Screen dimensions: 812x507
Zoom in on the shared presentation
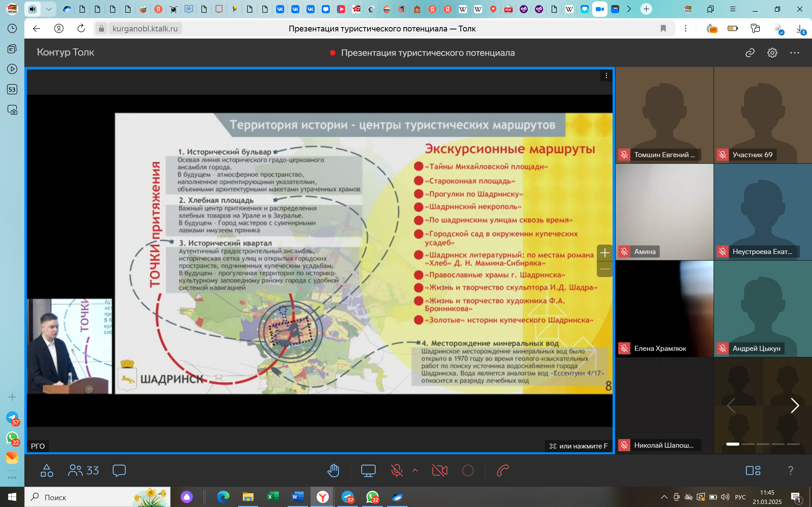coord(605,252)
